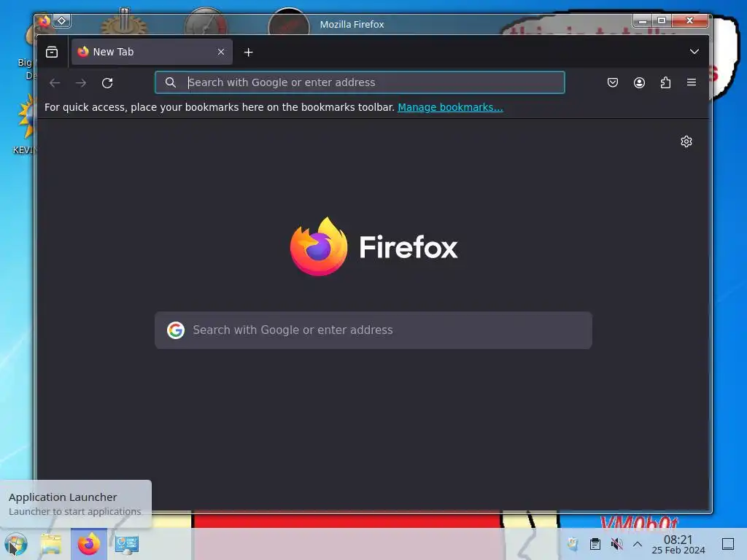Toggle keep window on all desktops pin

[x=62, y=21]
